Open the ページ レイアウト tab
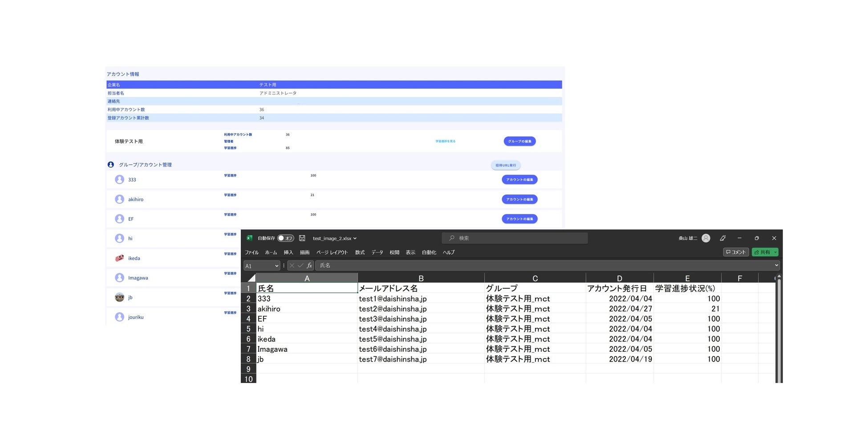The image size is (868, 439). (332, 252)
